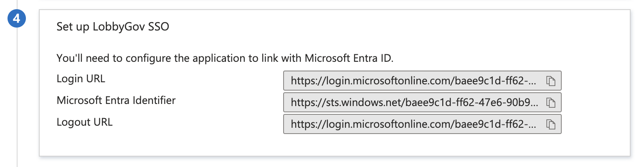Screen dimensions: 644x167
Task: Copy the Logout URL to clipboard
Action: tap(550, 124)
